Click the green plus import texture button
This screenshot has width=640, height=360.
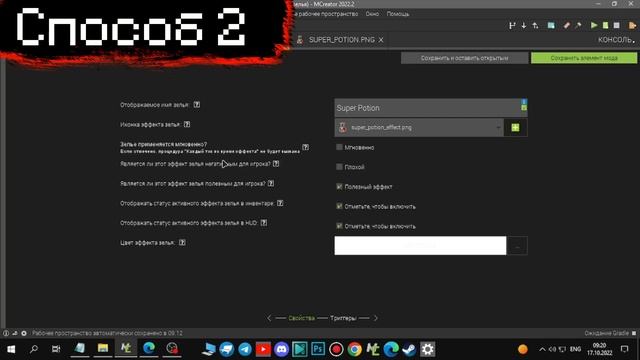tap(516, 128)
